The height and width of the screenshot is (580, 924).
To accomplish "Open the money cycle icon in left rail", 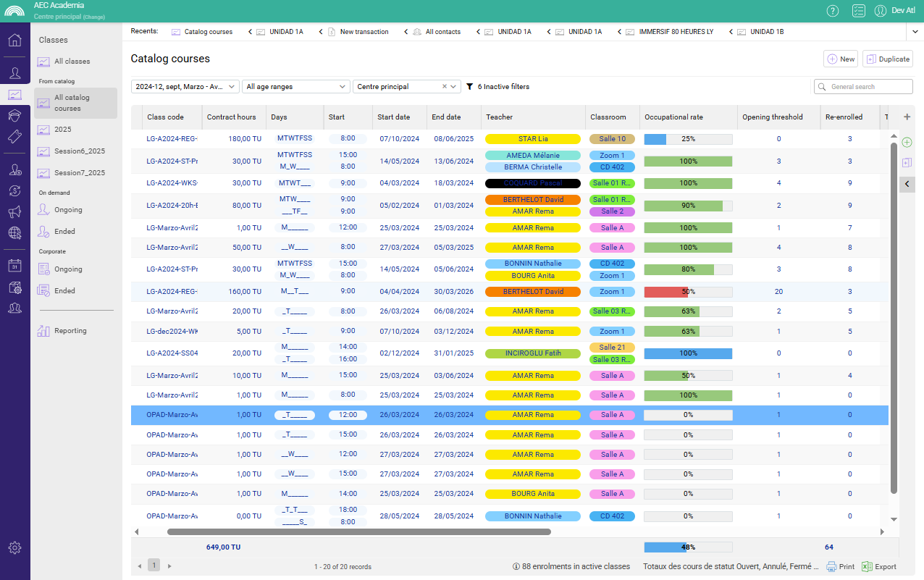I will (14, 190).
